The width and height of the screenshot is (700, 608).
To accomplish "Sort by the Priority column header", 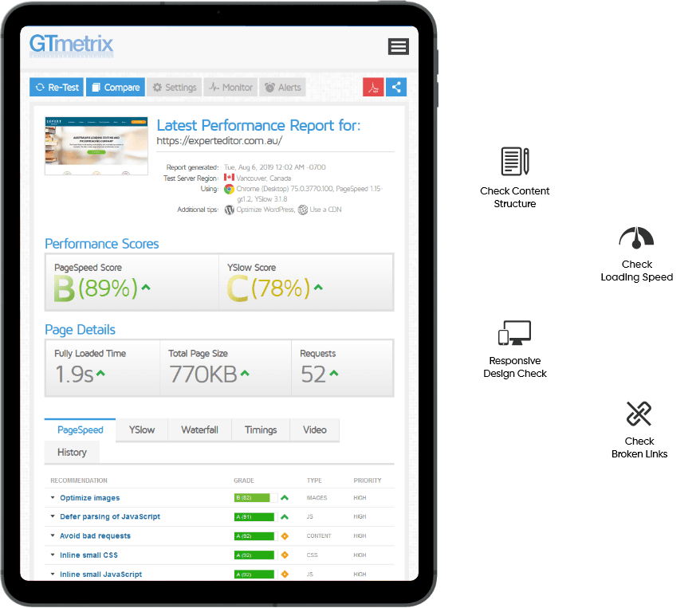I will click(368, 481).
